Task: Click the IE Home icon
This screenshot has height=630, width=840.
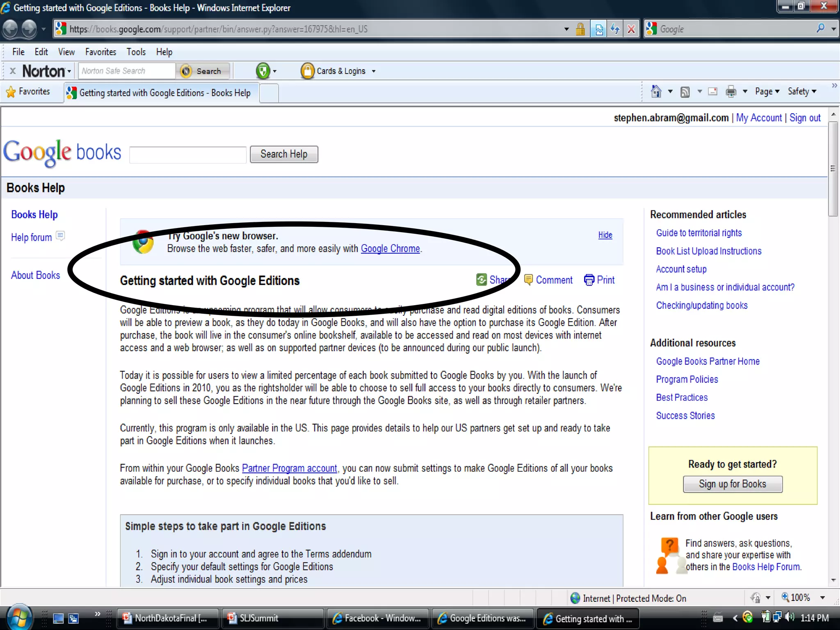Action: point(656,91)
